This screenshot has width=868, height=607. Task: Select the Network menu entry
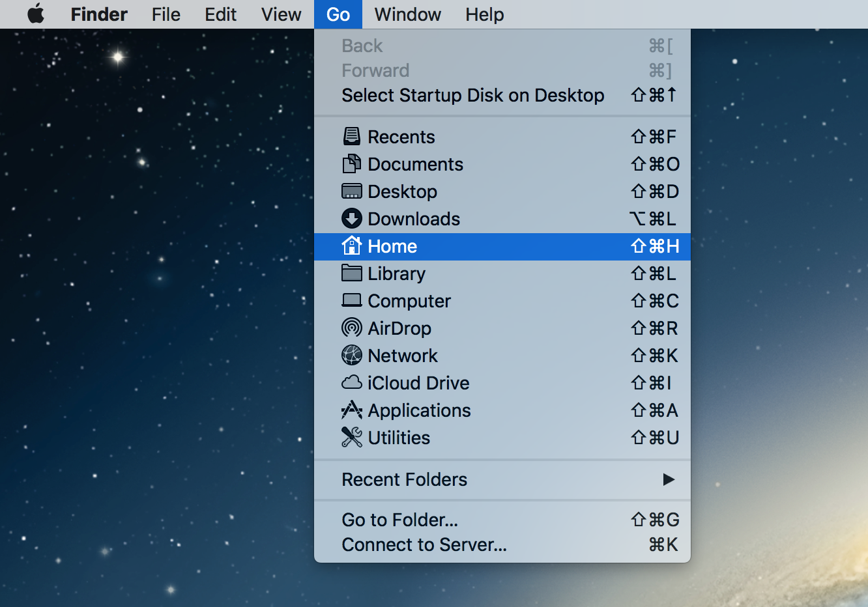(x=402, y=356)
